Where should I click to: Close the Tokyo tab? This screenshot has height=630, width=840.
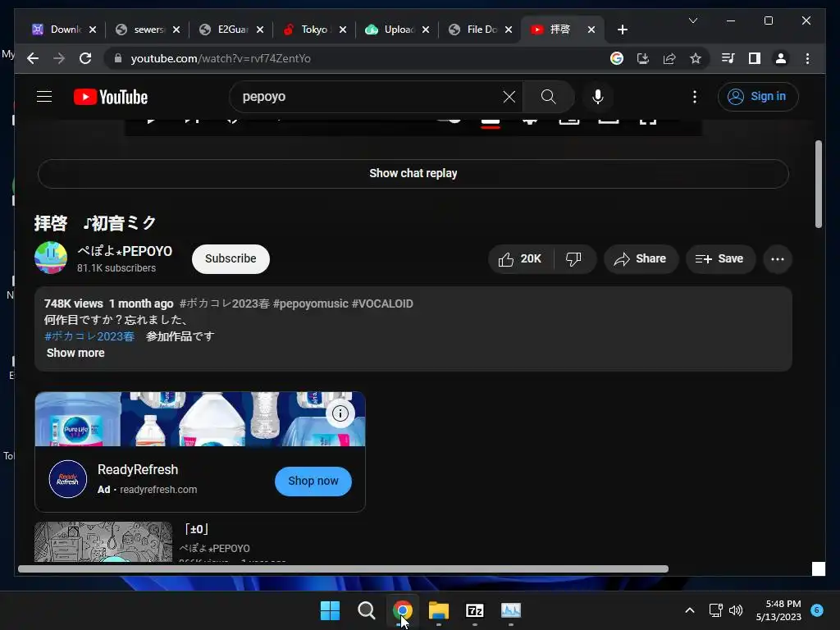coord(343,30)
